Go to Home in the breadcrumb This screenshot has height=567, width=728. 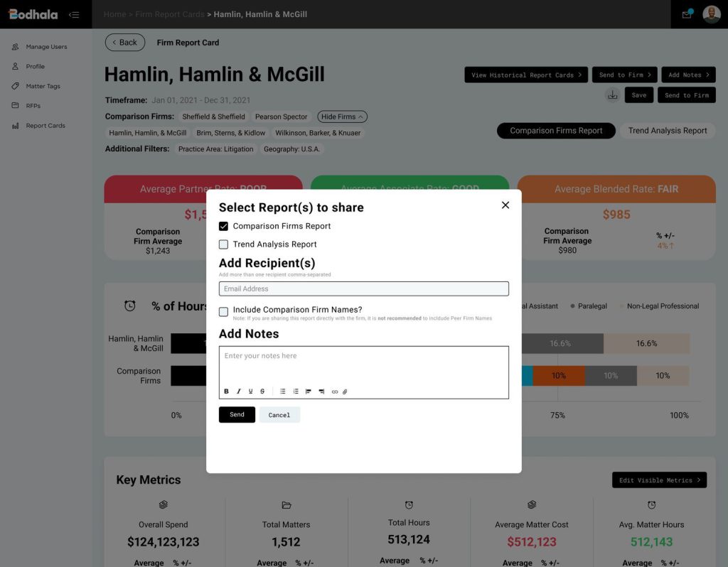coord(114,14)
